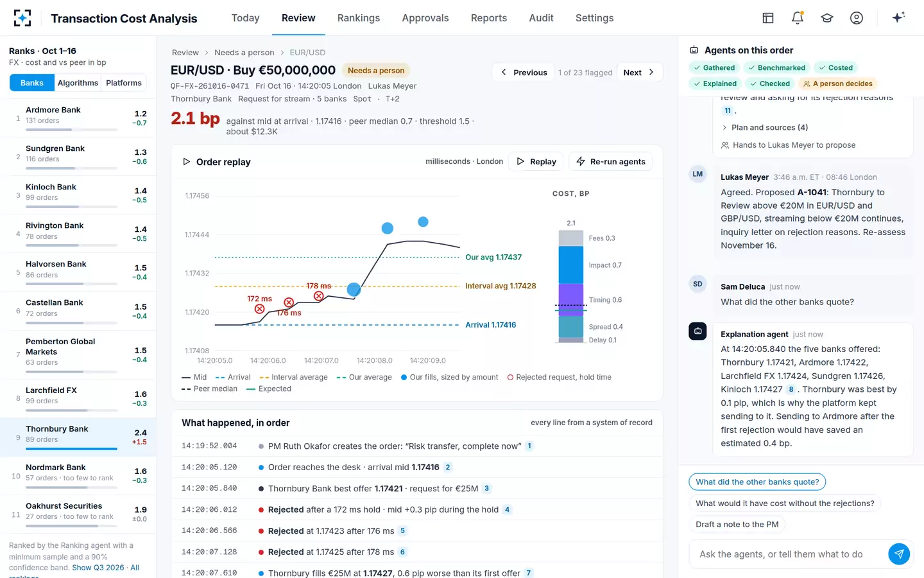Click the 'Needs a person' breadcrumb

tap(244, 53)
